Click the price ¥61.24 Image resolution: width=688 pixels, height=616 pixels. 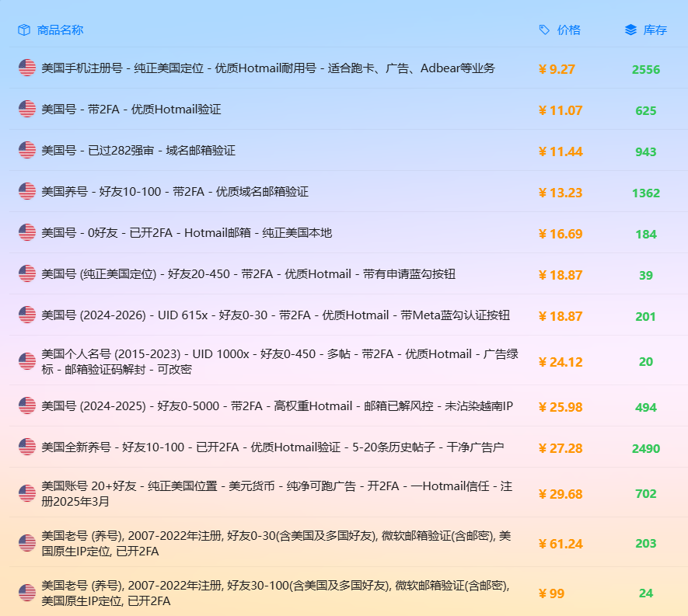tap(561, 544)
